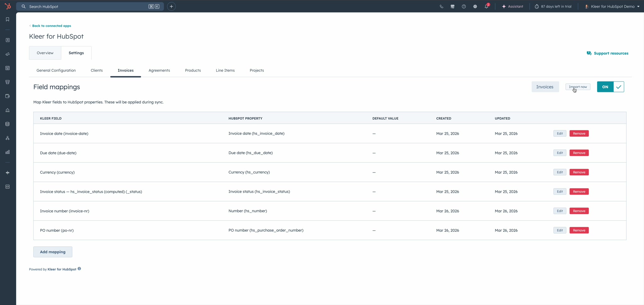Remove the Currency mapping
644x305 pixels.
click(579, 172)
